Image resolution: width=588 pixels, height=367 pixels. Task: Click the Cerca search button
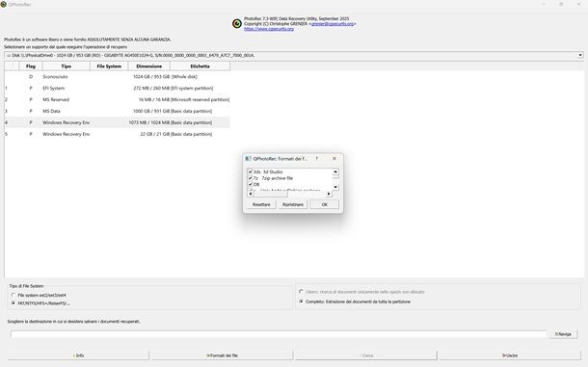click(x=366, y=355)
